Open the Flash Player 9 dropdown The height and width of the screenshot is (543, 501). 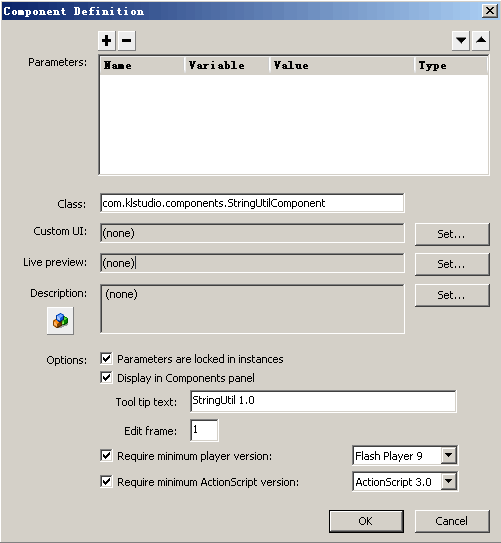pyautogui.click(x=449, y=455)
